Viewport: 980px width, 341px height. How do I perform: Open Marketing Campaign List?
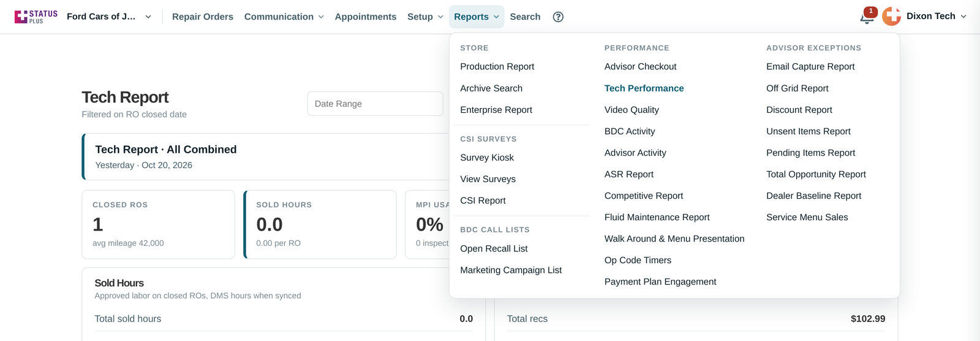click(511, 270)
